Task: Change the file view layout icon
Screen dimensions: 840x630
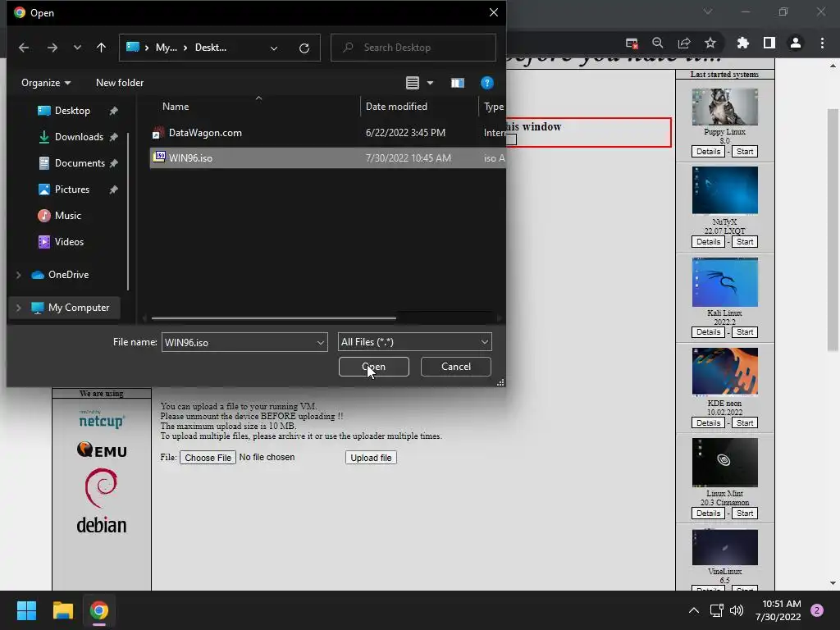Action: (x=412, y=83)
